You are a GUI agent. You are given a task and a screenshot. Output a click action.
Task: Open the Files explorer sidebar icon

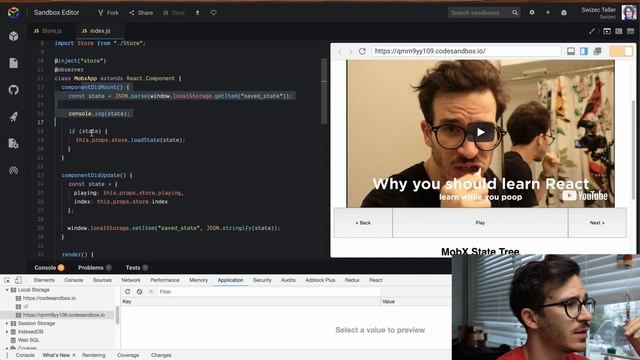(x=13, y=63)
